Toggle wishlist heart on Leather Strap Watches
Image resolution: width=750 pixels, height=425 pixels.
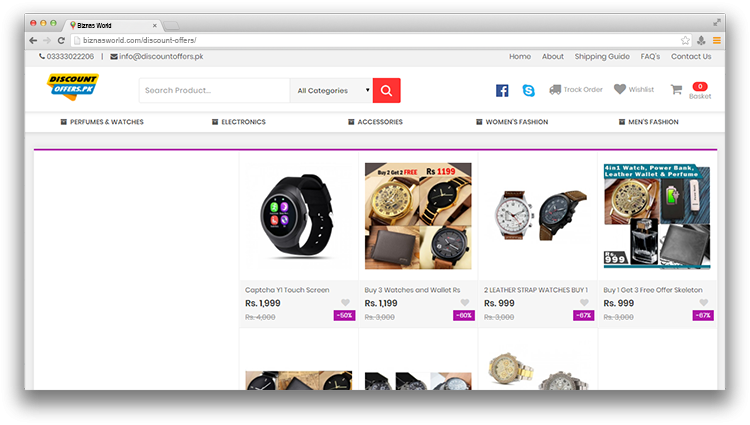(x=585, y=303)
